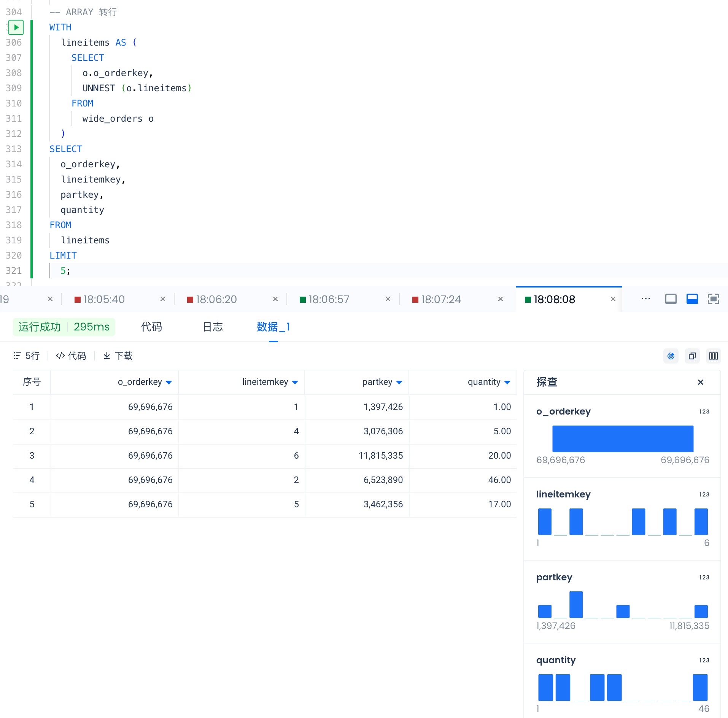Screen dimensions: 728x718
Task: Open the more options ellipsis menu
Action: tap(645, 299)
